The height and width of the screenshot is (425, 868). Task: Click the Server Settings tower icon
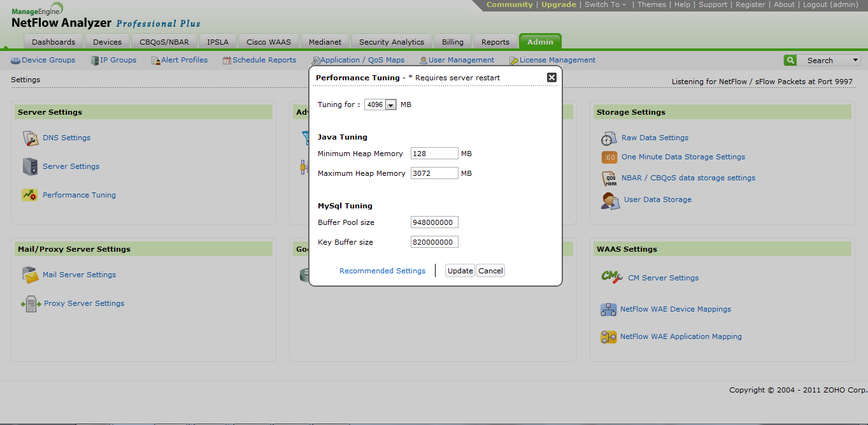coord(30,166)
